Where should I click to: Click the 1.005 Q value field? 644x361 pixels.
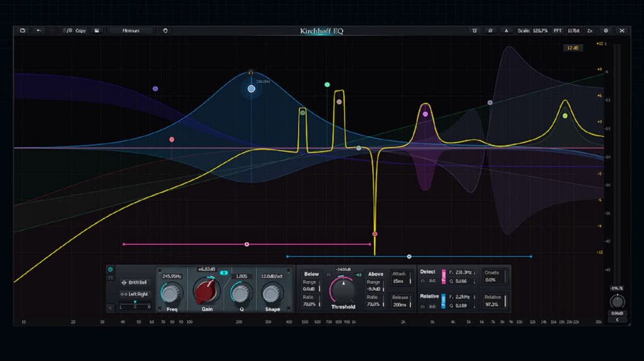point(241,276)
